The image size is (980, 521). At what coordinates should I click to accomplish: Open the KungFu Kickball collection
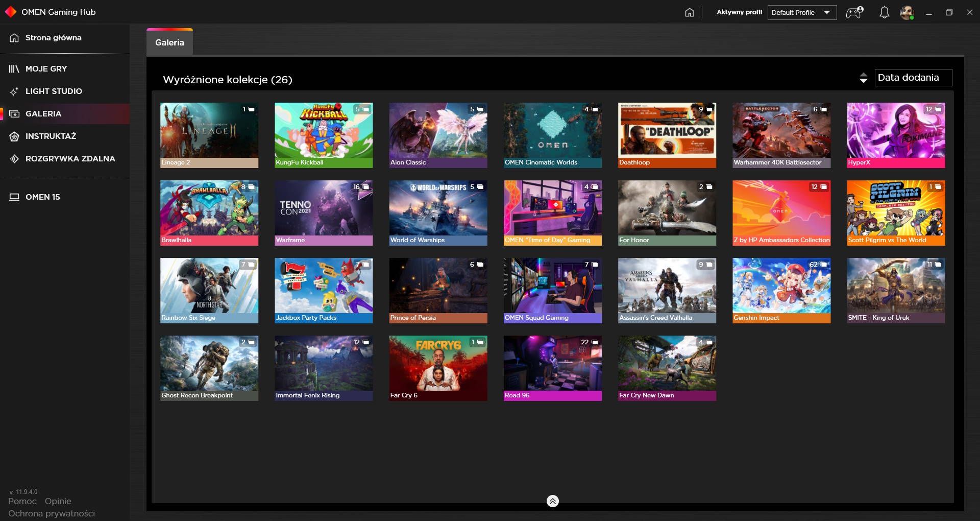point(324,135)
